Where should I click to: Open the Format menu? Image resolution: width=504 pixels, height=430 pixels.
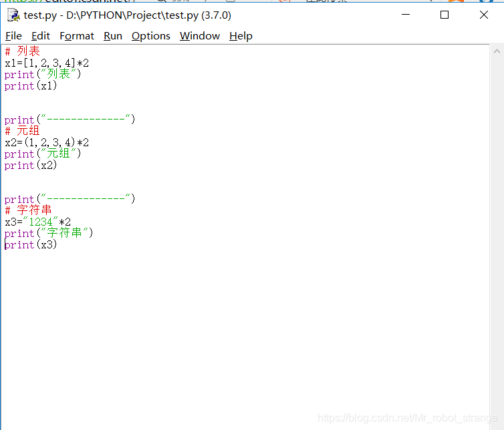pyautogui.click(x=77, y=36)
